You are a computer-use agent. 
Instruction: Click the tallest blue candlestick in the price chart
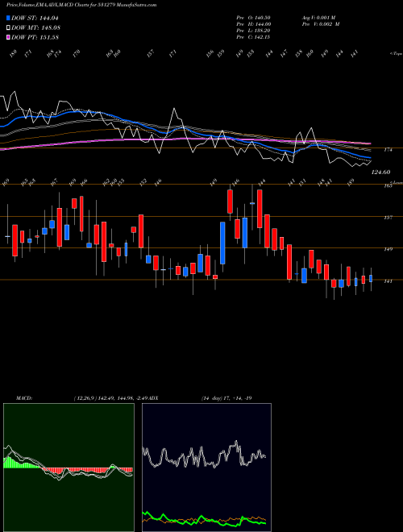click(222, 243)
